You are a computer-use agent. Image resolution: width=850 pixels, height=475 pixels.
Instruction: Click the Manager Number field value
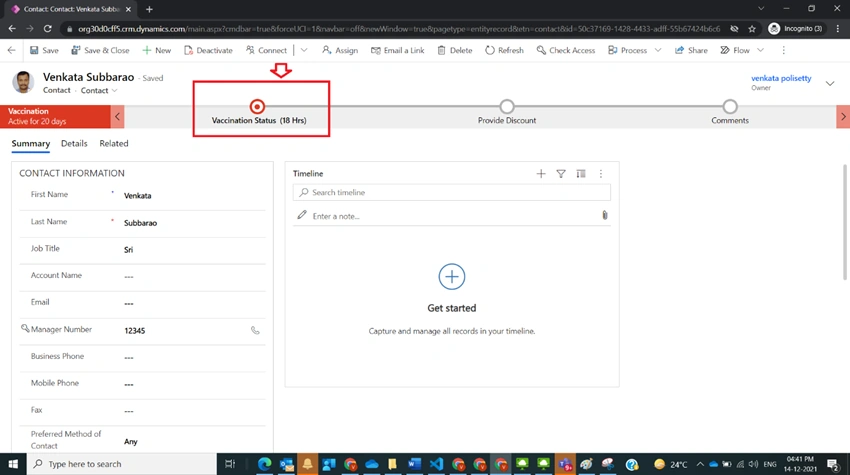pyautogui.click(x=134, y=331)
